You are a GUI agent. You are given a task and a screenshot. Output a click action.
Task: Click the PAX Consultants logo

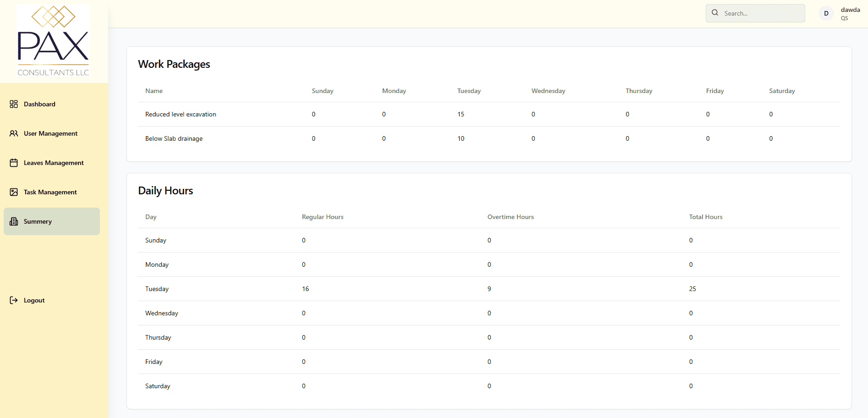coord(53,41)
